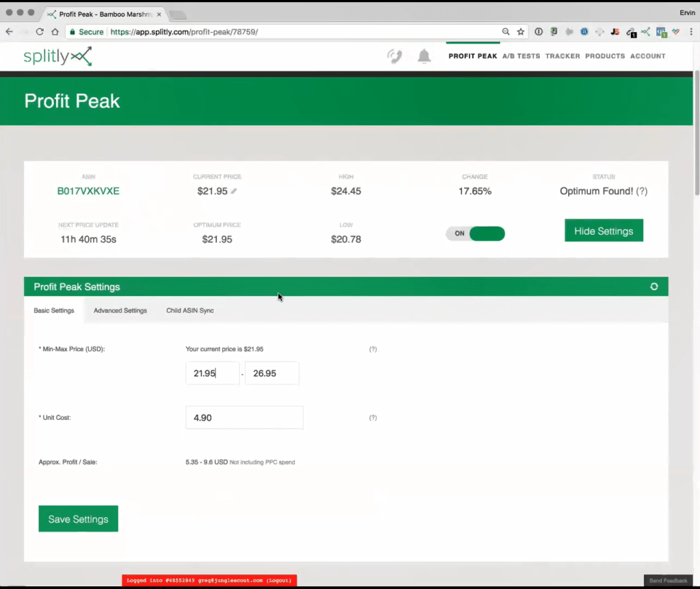700x589 pixels.
Task: Click the Send Feedback button
Action: tap(668, 581)
